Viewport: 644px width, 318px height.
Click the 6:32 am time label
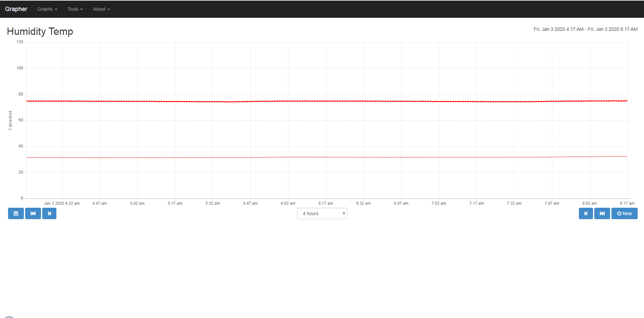pos(363,203)
